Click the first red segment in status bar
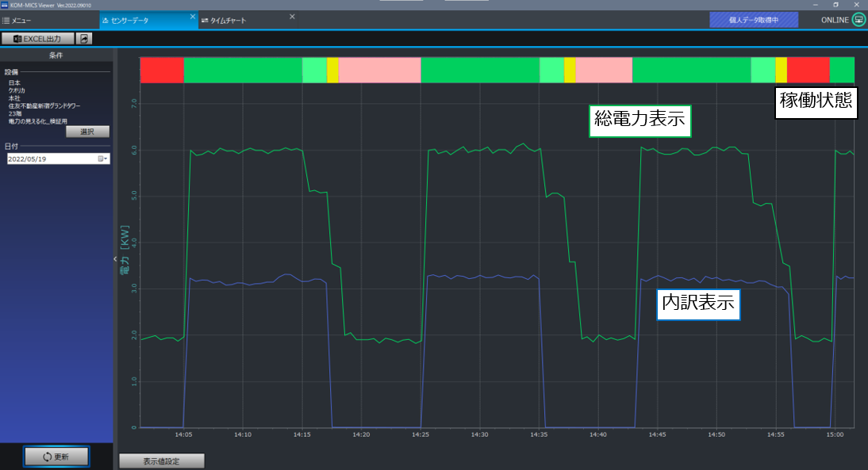This screenshot has width=868, height=470. tap(162, 71)
